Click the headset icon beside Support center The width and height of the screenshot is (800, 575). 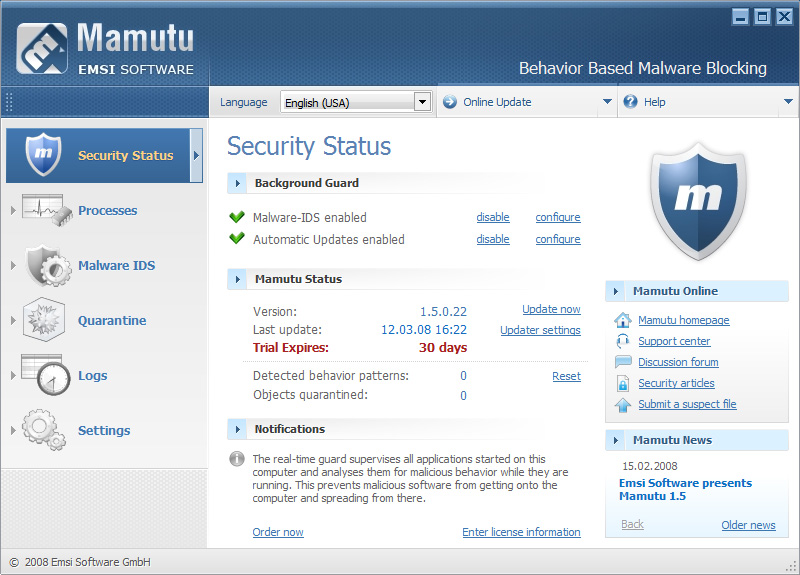point(622,341)
